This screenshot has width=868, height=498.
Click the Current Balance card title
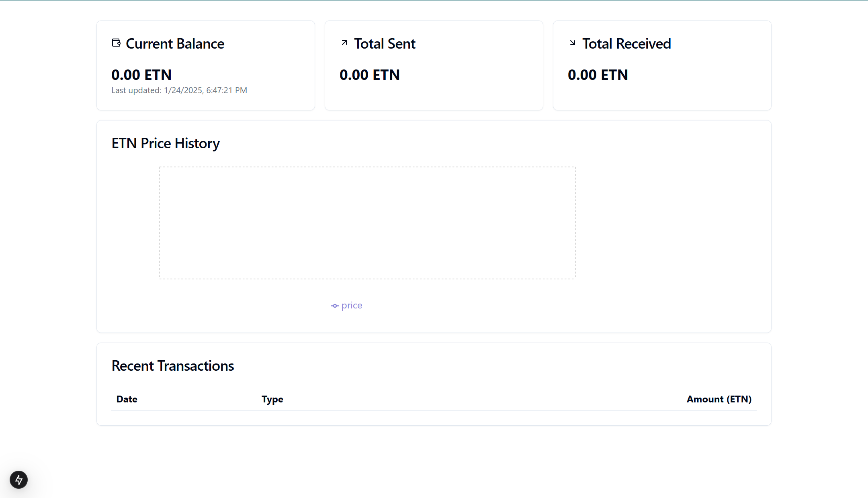click(175, 44)
